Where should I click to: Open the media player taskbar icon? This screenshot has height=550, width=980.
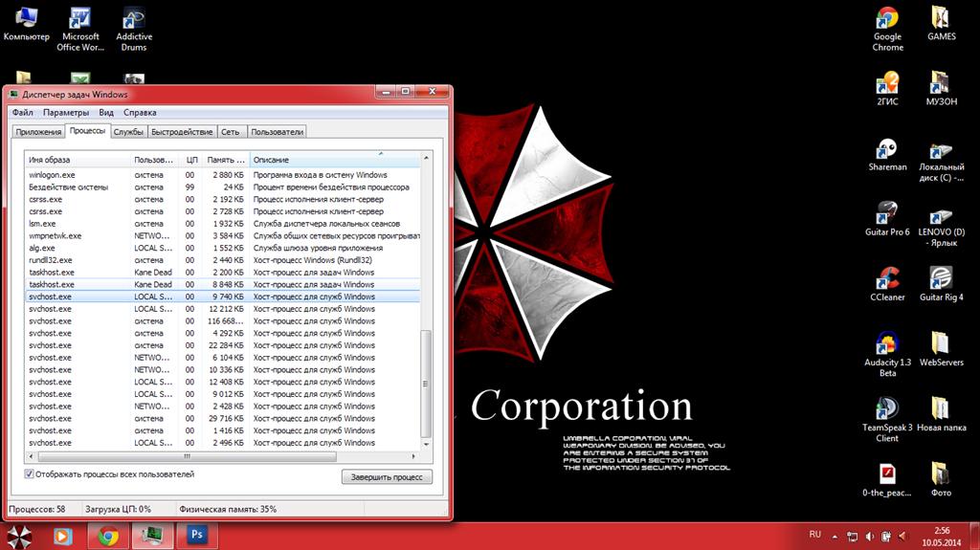[62, 537]
